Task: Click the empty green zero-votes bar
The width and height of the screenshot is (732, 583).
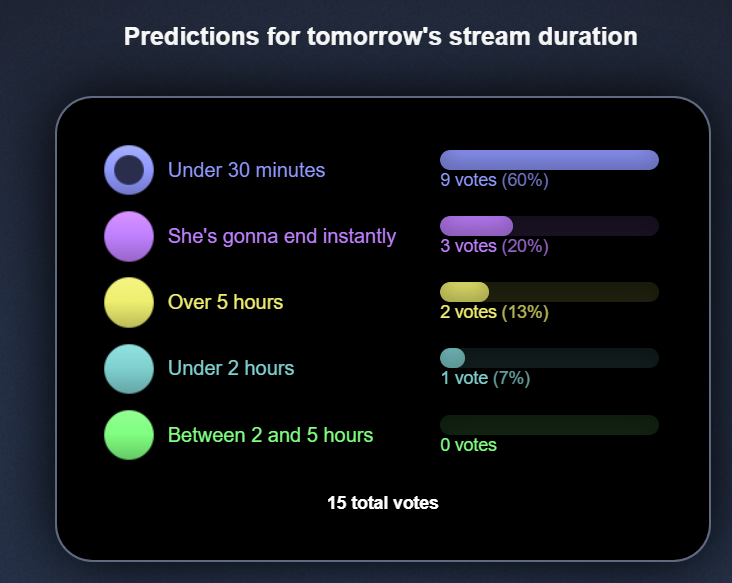Action: point(549,424)
